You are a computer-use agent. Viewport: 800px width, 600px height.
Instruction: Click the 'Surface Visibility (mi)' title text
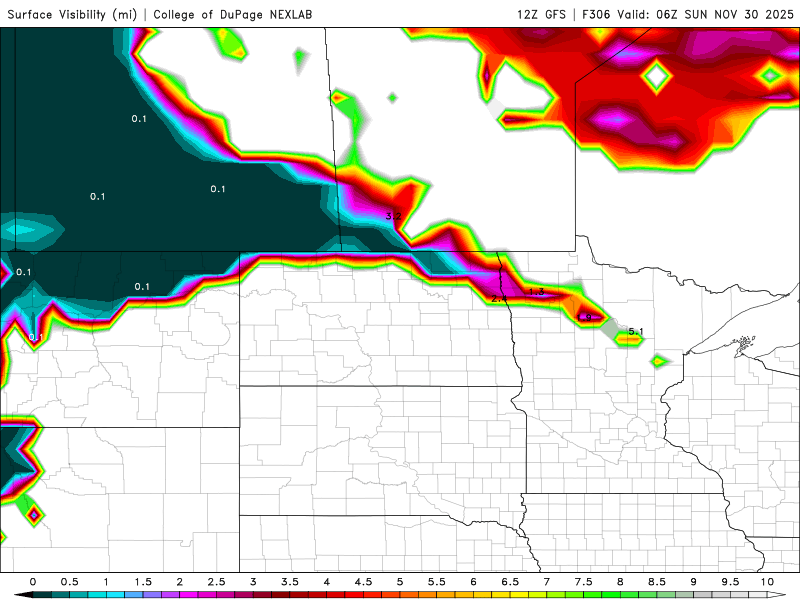click(x=72, y=14)
